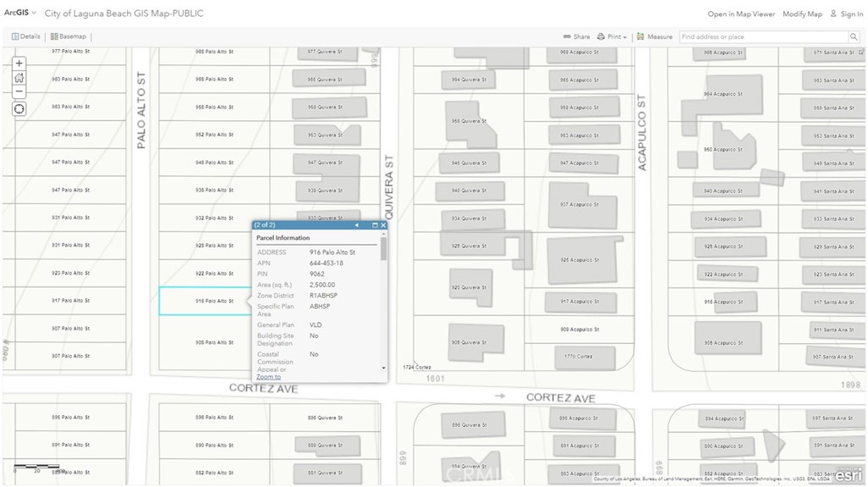Expand the Print dropdown
Screen dimensions: 868x487
[612, 37]
